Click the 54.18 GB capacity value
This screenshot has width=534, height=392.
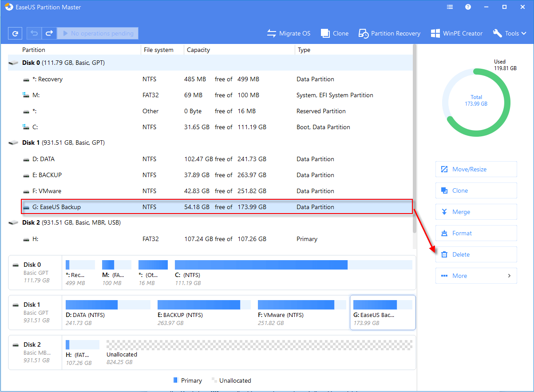pos(197,207)
